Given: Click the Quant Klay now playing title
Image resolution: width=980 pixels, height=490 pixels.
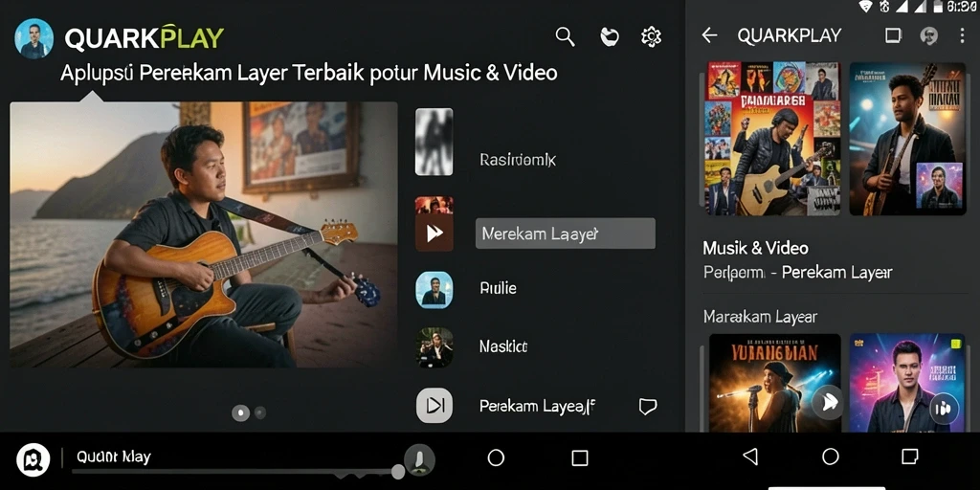Looking at the screenshot, I should coord(113,457).
